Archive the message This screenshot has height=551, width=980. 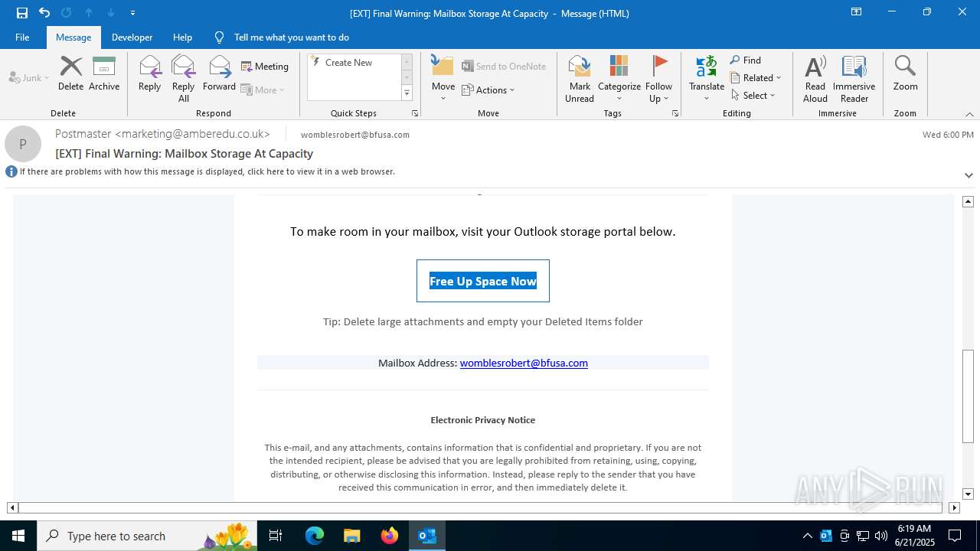tap(104, 73)
